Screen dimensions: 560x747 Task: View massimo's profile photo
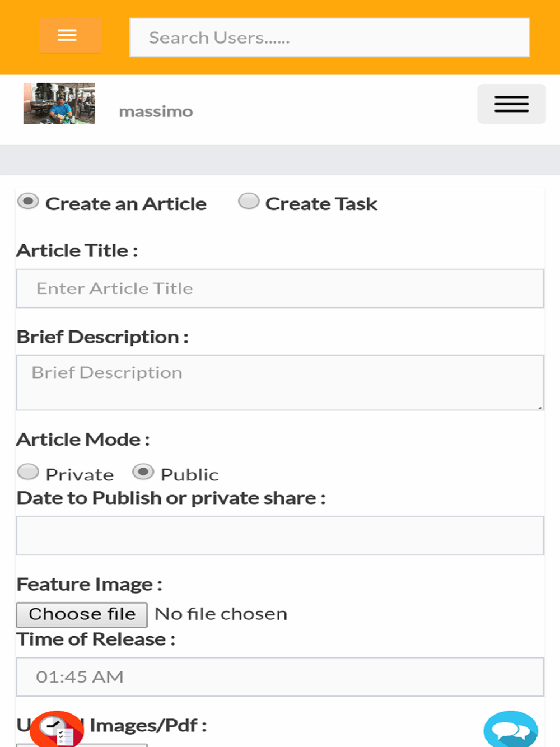pos(59,104)
